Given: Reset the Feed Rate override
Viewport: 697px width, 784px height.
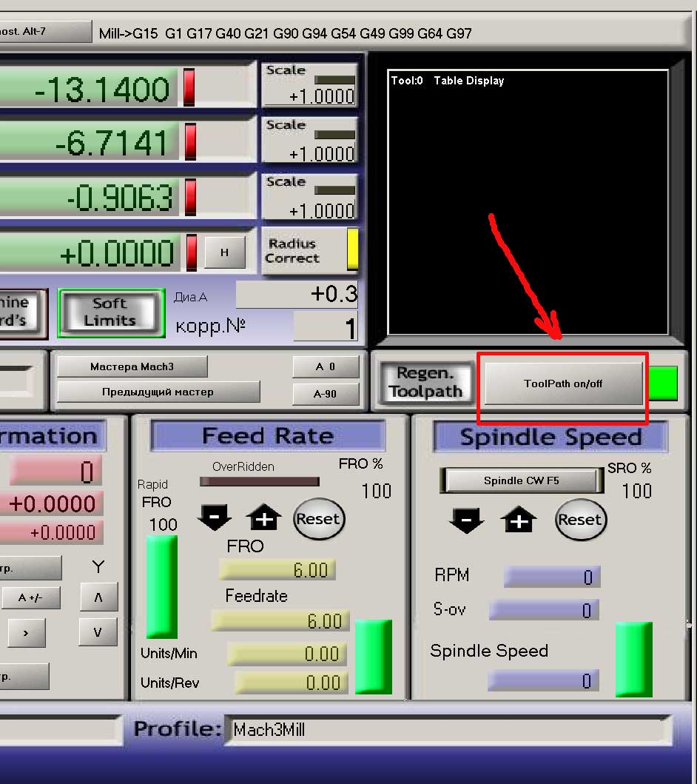Looking at the screenshot, I should coord(317,519).
